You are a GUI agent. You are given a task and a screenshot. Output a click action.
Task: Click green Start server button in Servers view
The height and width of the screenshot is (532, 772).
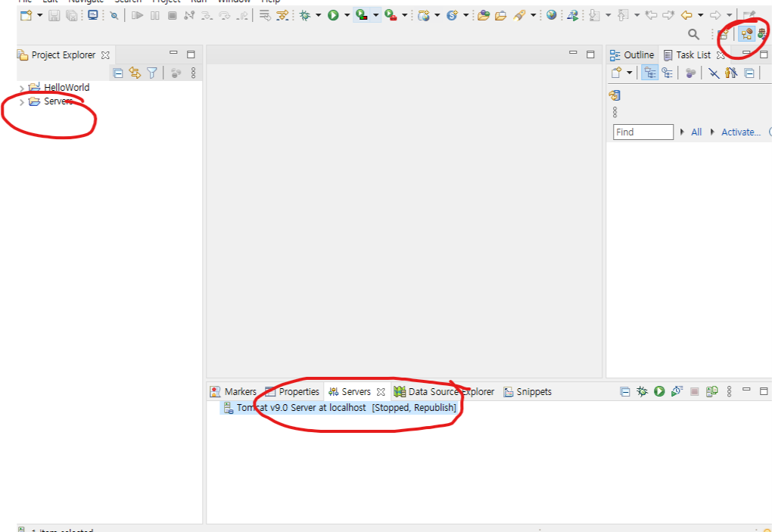659,391
